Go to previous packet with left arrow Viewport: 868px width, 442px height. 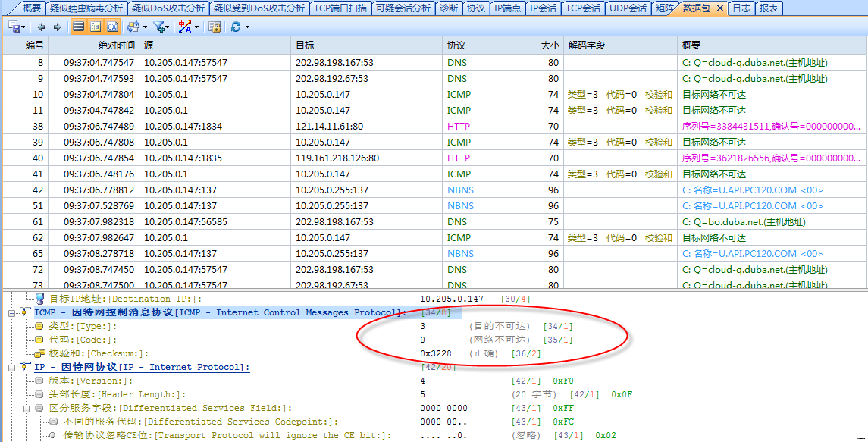(x=41, y=27)
